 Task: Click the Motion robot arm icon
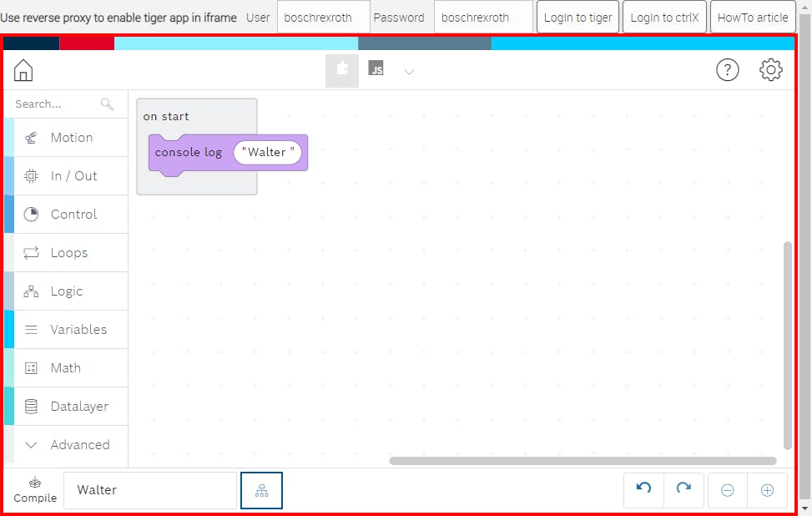tap(31, 138)
